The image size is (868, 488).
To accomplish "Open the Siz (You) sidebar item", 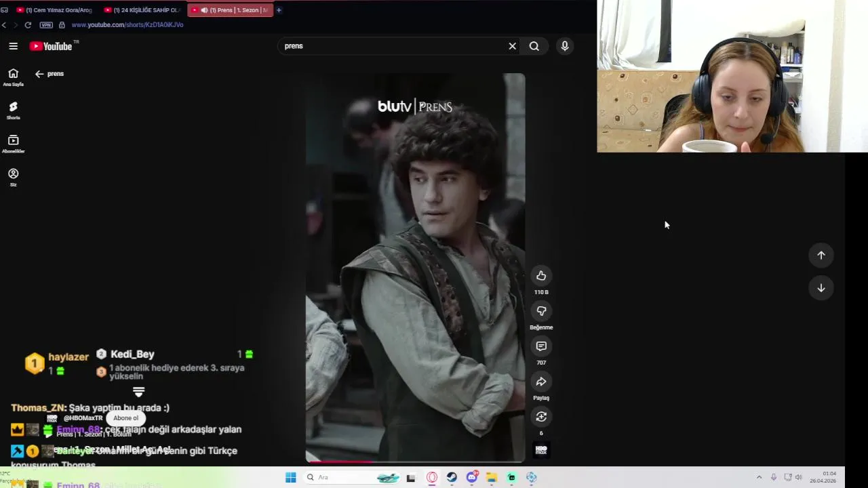I will (x=13, y=178).
